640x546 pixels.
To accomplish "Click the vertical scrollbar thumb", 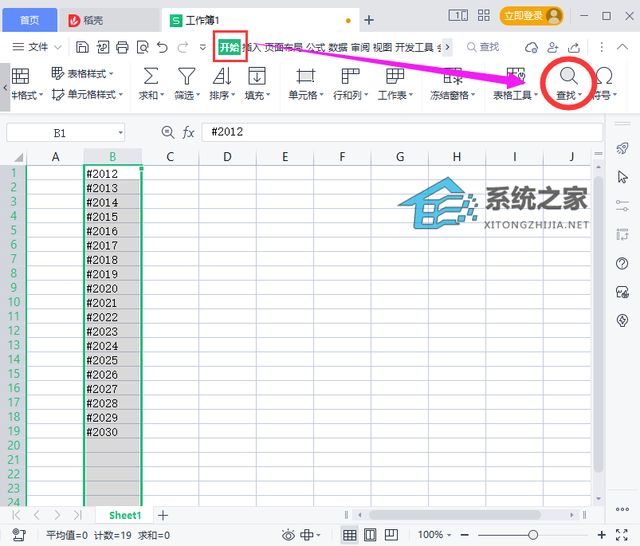I will 598,324.
